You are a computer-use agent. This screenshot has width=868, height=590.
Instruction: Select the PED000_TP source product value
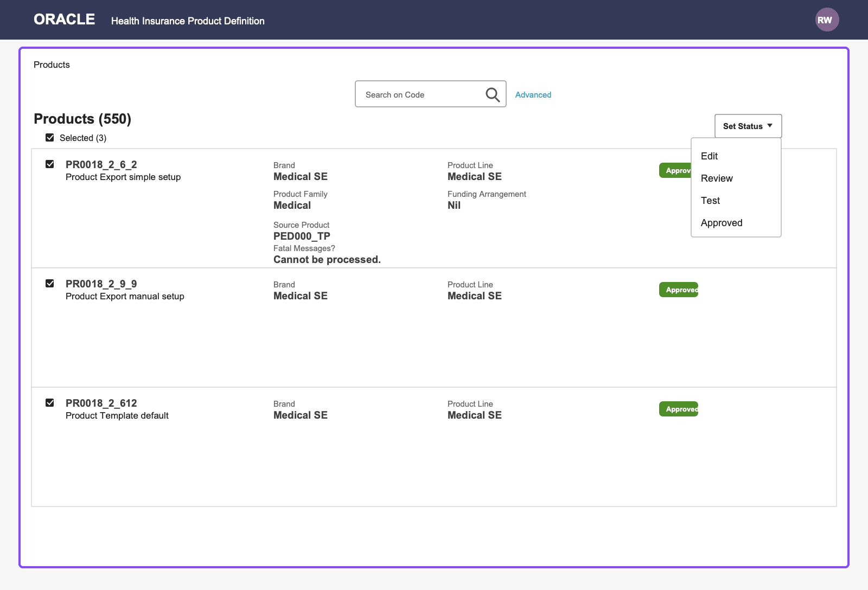pyautogui.click(x=302, y=236)
